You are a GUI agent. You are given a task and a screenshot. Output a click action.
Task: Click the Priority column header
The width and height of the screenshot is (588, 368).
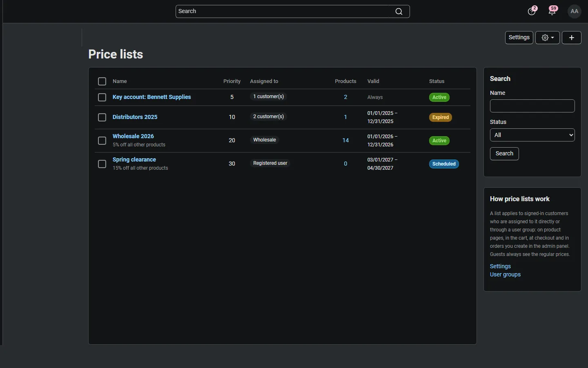(x=232, y=81)
